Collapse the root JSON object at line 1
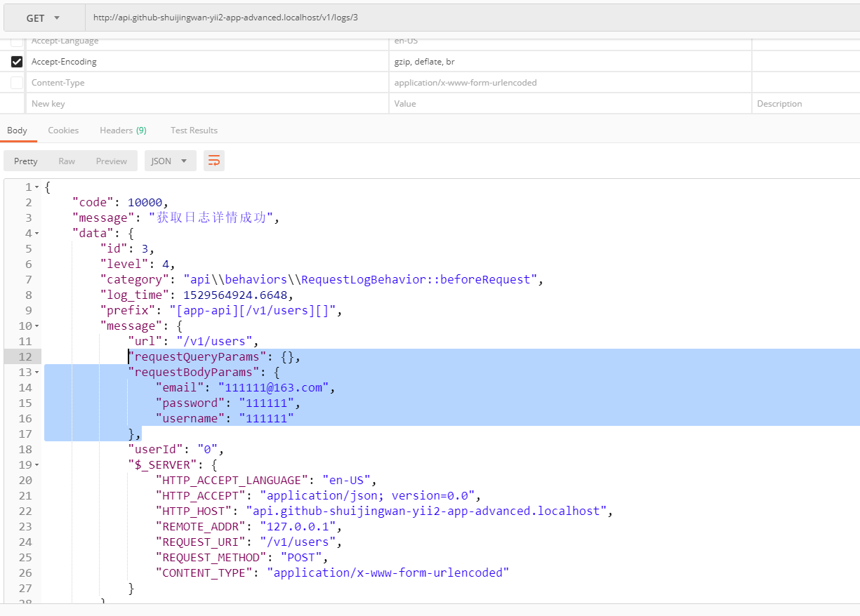Screen dimensions: 860x616 (x=37, y=187)
